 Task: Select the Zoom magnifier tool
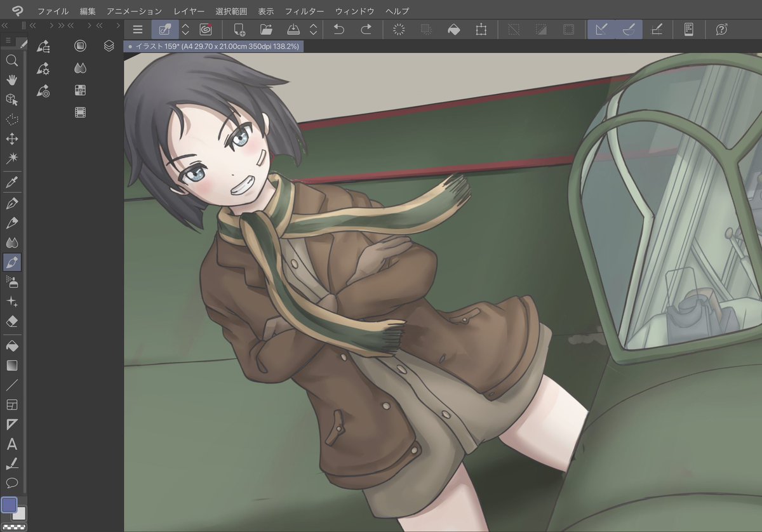coord(11,60)
